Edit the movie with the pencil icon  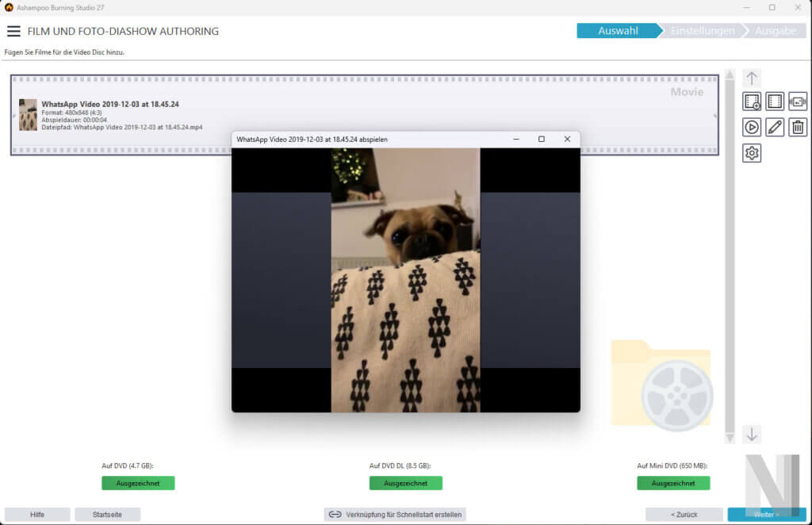click(774, 127)
